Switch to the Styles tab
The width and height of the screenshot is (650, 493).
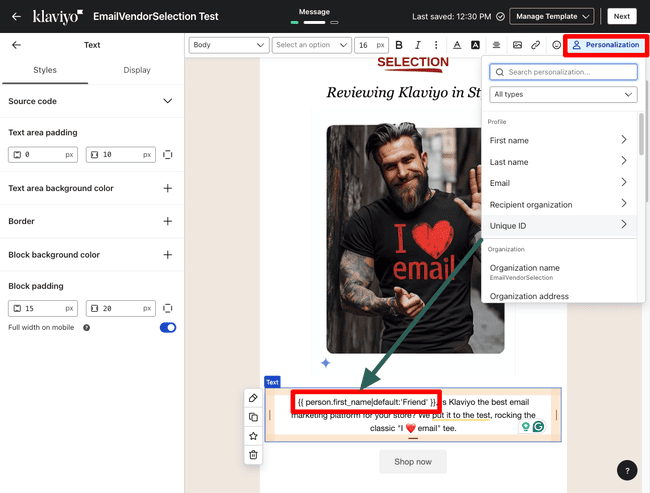45,70
